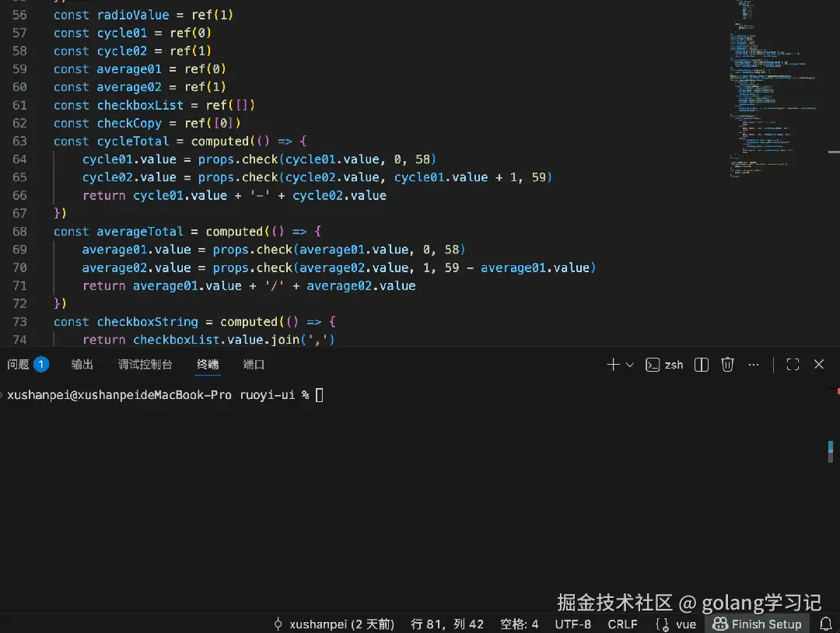Click 'average02' declaration on line 60
This screenshot has width=840, height=633.
tap(129, 87)
